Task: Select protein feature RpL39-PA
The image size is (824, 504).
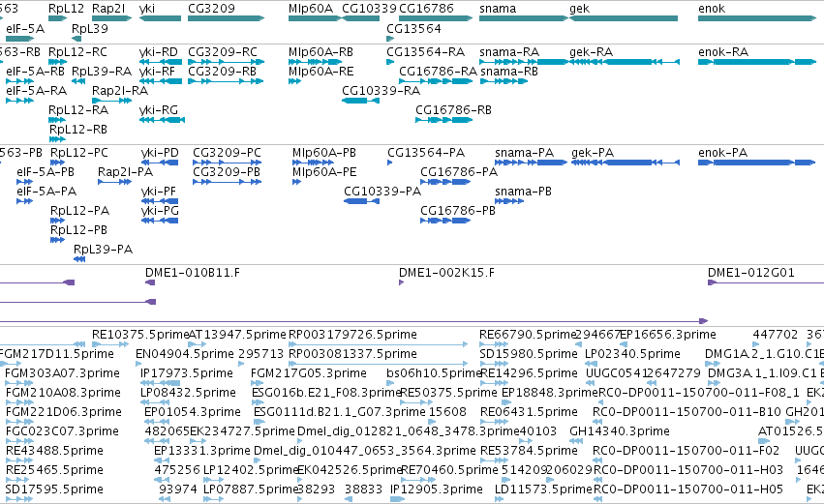Action: tap(79, 260)
